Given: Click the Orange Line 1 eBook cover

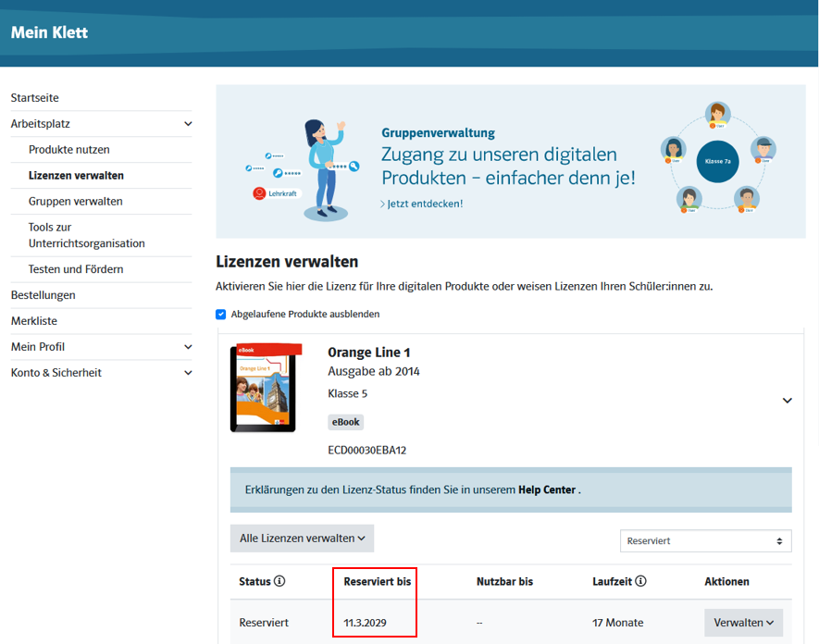Looking at the screenshot, I should coord(266,388).
